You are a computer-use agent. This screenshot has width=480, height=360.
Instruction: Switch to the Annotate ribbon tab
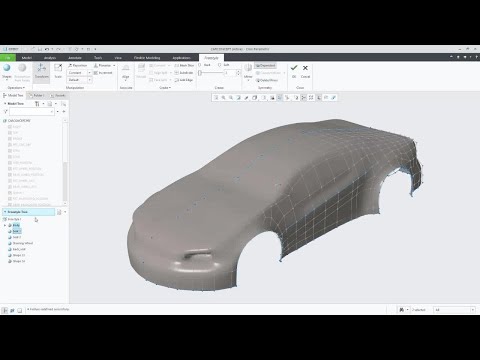[75, 58]
